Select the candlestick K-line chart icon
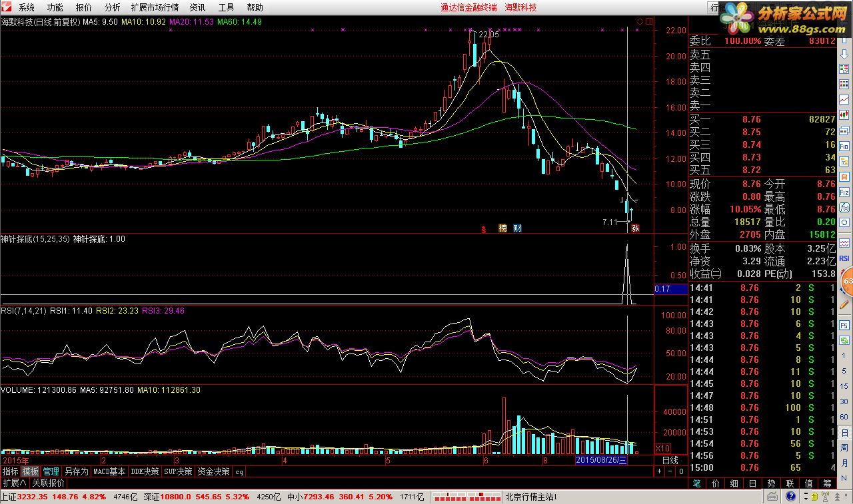 click(x=844, y=115)
